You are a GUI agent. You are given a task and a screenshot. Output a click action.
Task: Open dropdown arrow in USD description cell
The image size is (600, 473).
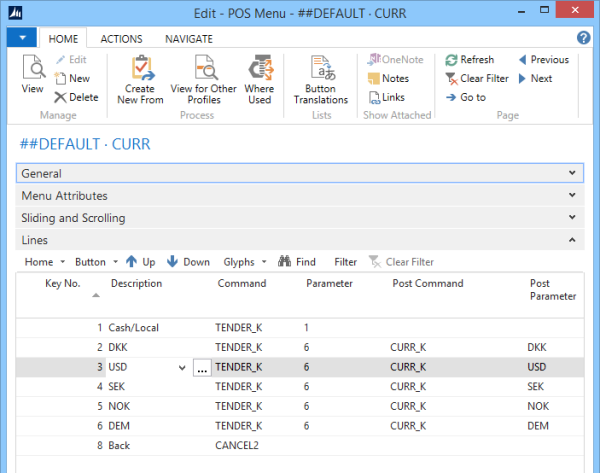point(181,368)
